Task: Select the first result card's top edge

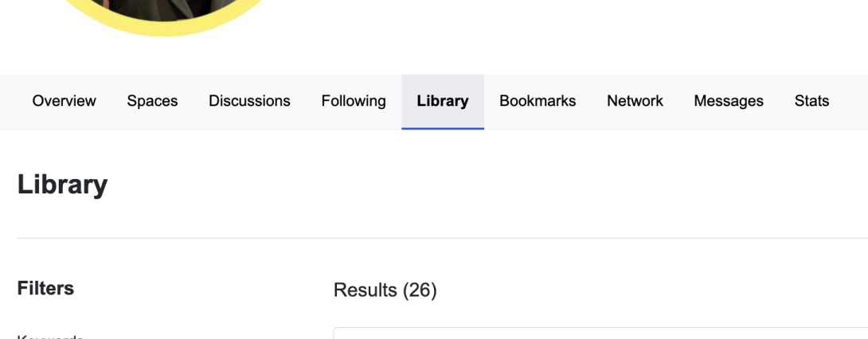Action: [x=597, y=329]
